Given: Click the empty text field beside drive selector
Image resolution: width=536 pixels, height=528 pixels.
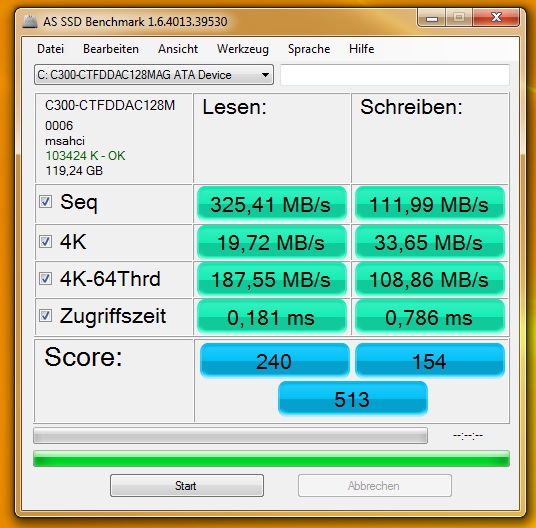Looking at the screenshot, I should (x=395, y=75).
